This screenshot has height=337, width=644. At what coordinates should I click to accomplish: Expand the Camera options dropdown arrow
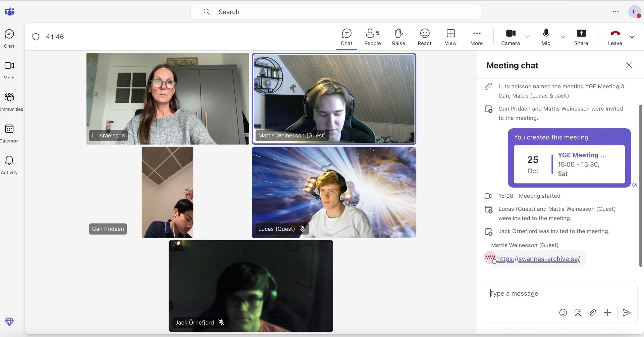tap(527, 37)
